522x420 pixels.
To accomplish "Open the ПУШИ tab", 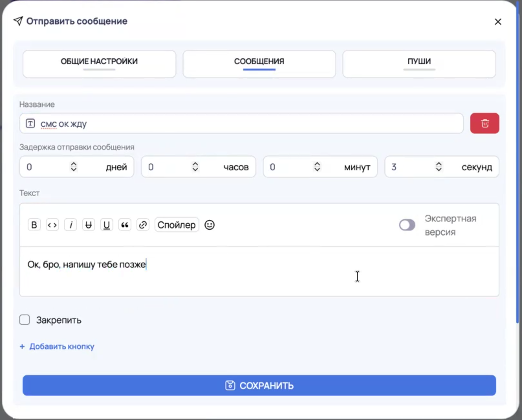I will 419,64.
